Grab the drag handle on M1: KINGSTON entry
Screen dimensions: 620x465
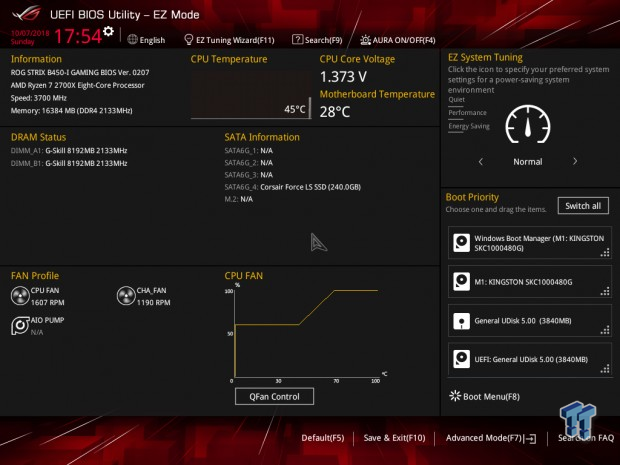click(605, 291)
